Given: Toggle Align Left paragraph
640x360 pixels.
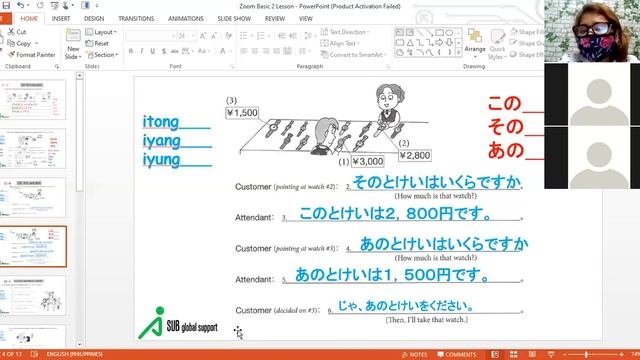Looking at the screenshot, I should pyautogui.click(x=244, y=51).
